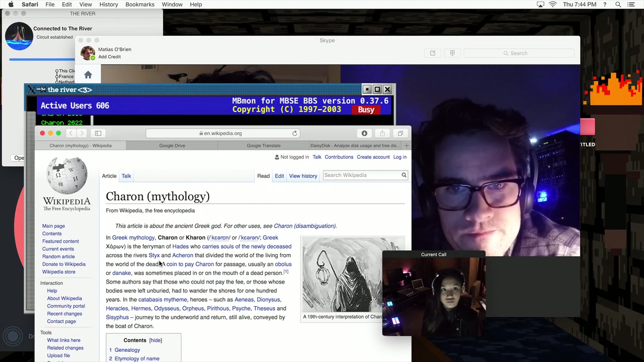Maximize the river terminal window box button
This screenshot has height=362, width=644.
377,89
